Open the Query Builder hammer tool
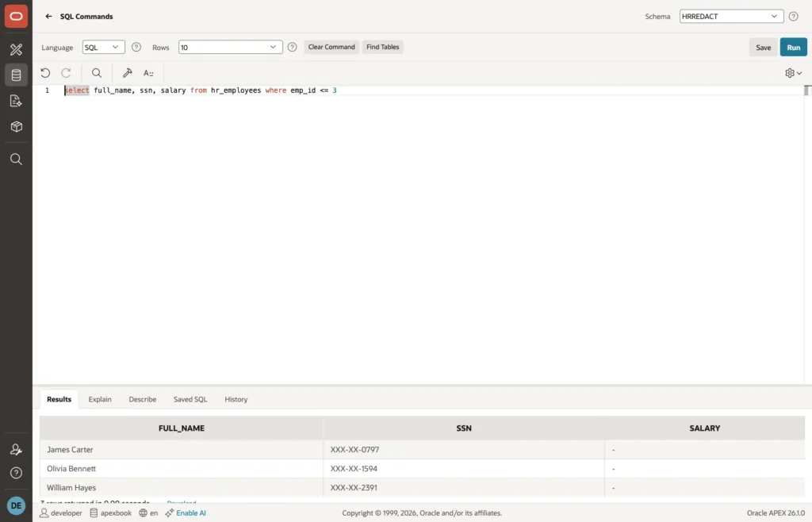Screen dimensions: 812x522 pyautogui.click(x=128, y=73)
